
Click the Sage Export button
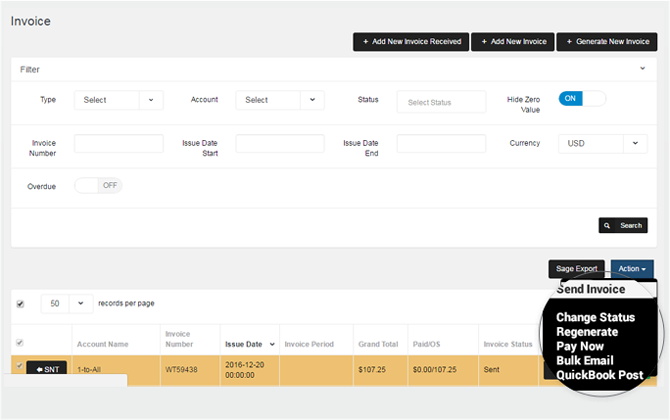[577, 269]
